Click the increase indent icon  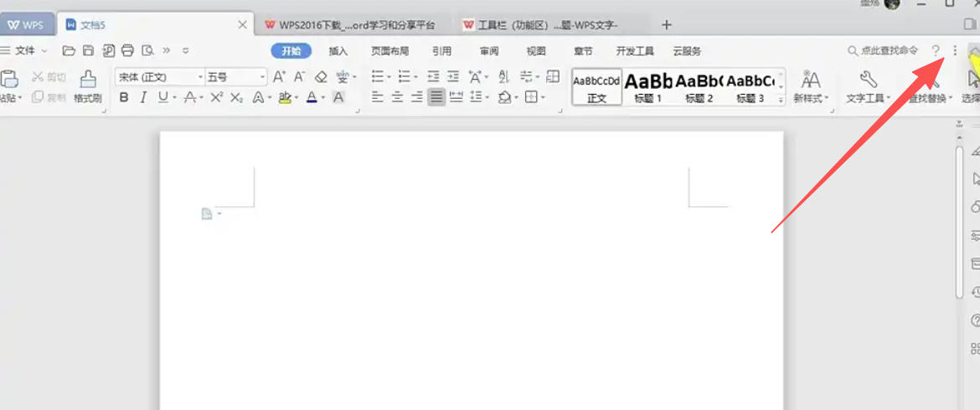point(453,77)
